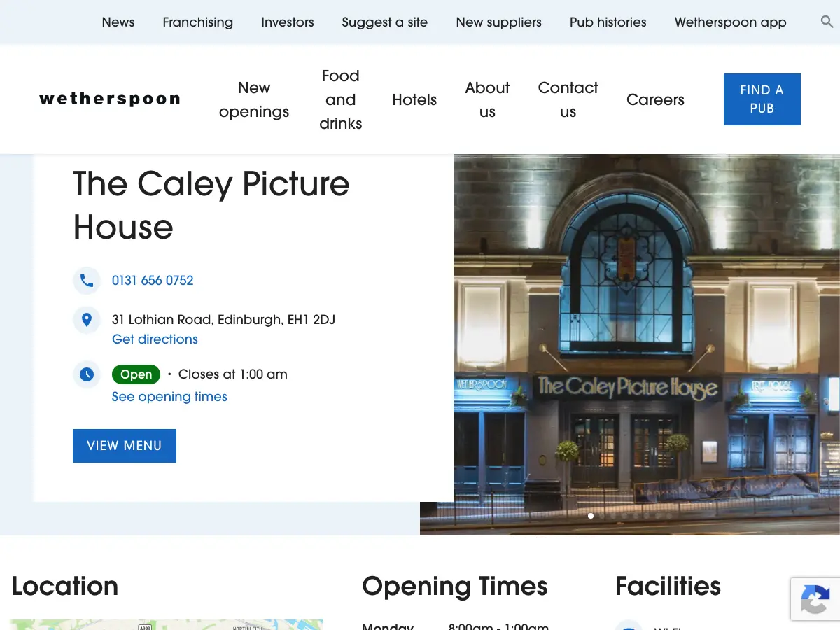
Task: Go to the wetherspoon logo home link
Action: 110,99
